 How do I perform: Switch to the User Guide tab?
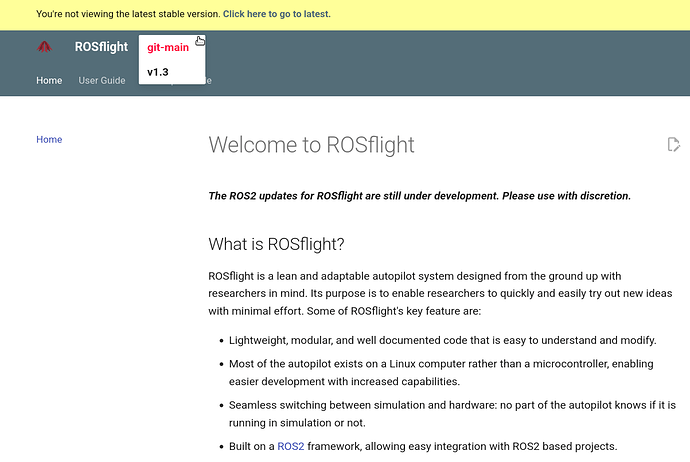[x=102, y=80]
